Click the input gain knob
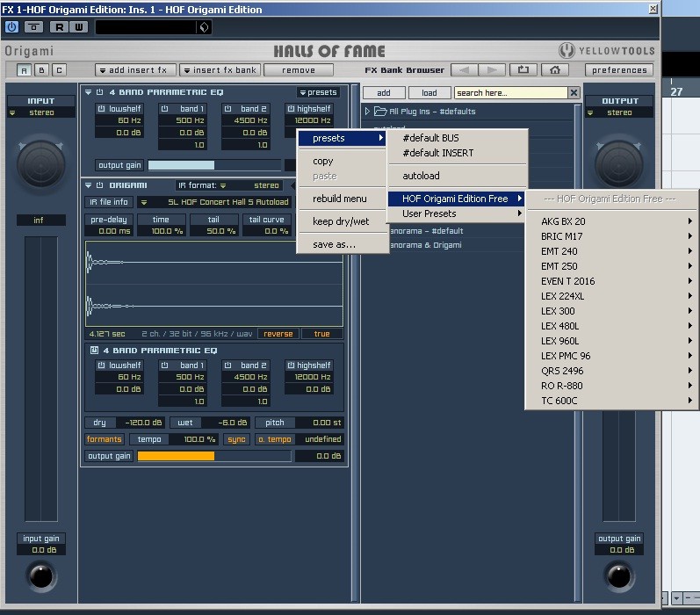Image resolution: width=700 pixels, height=615 pixels. (x=41, y=576)
